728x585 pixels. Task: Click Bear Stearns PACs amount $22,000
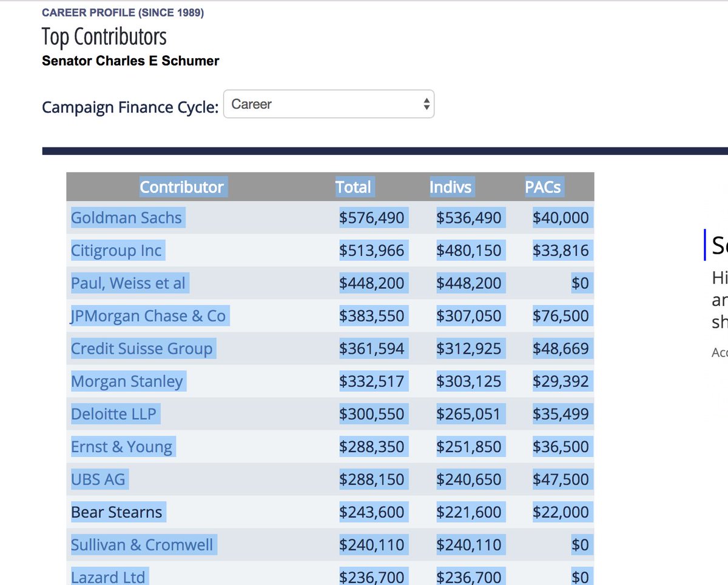(x=561, y=512)
